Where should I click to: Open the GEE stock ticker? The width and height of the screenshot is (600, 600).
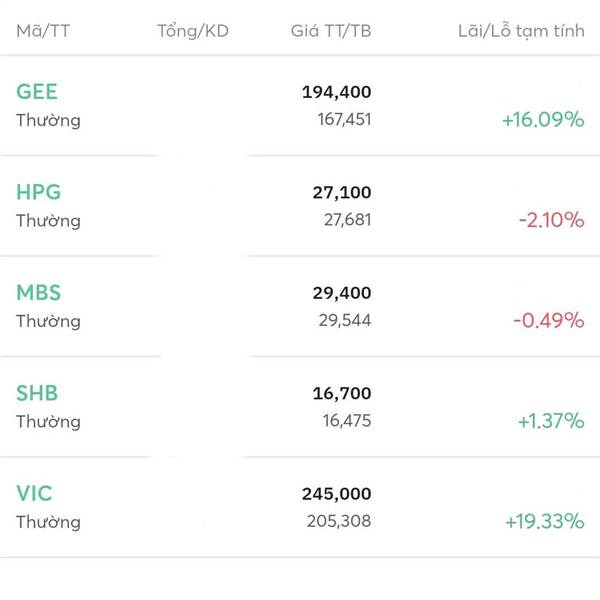point(37,92)
